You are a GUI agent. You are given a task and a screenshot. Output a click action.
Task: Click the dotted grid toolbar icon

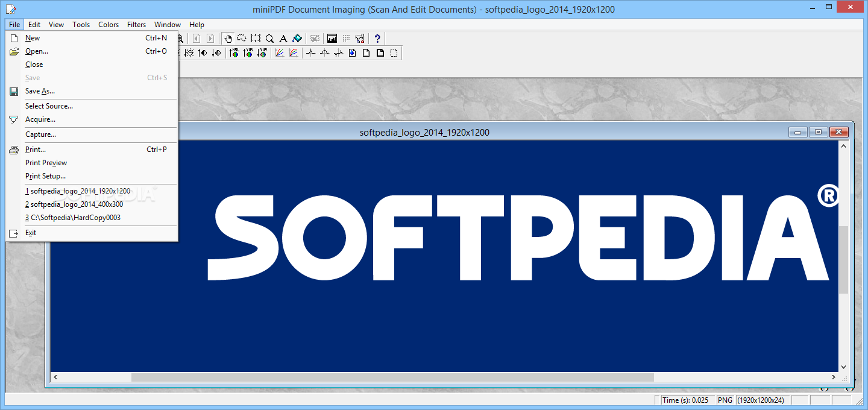pos(346,38)
